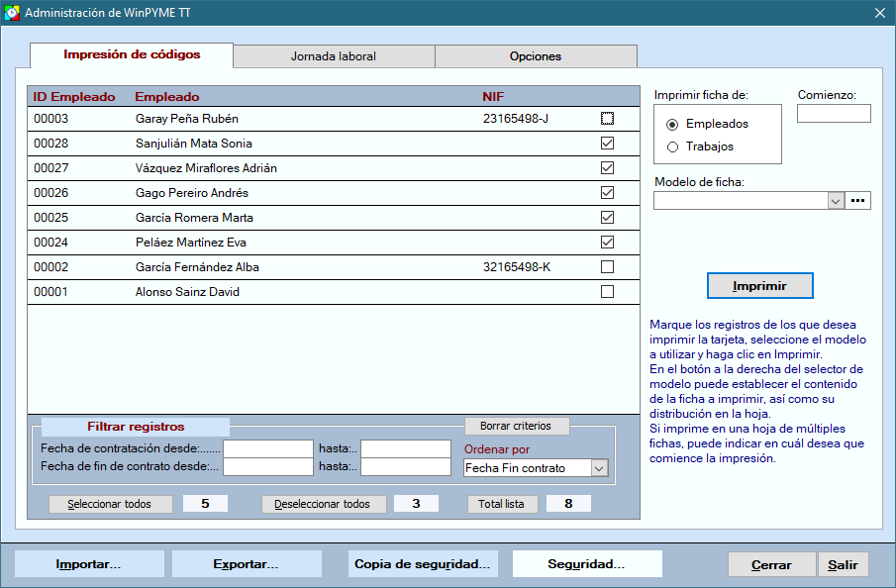Image resolution: width=896 pixels, height=588 pixels.
Task: Sort list by the NIF column header
Action: pyautogui.click(x=493, y=97)
